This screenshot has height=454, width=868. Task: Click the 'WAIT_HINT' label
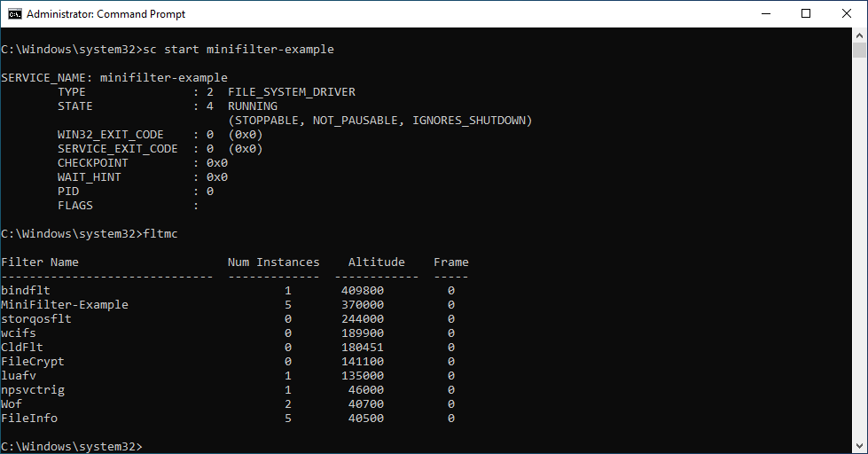(x=90, y=177)
